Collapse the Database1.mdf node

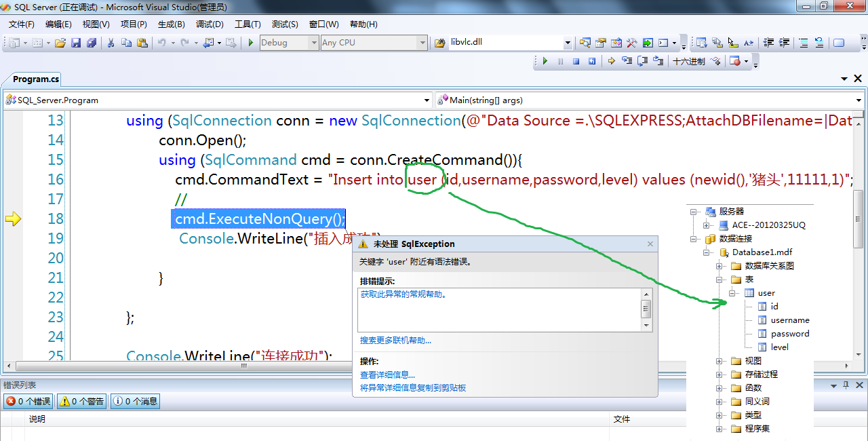pos(707,252)
